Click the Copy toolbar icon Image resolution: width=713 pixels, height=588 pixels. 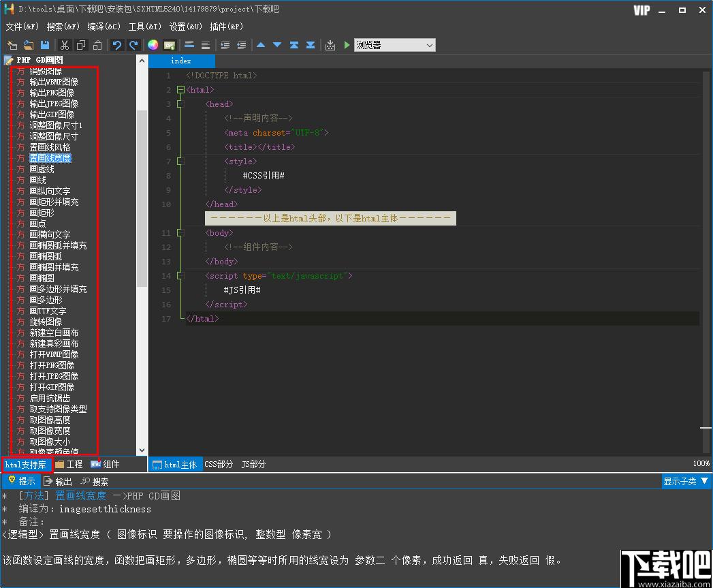(x=81, y=45)
